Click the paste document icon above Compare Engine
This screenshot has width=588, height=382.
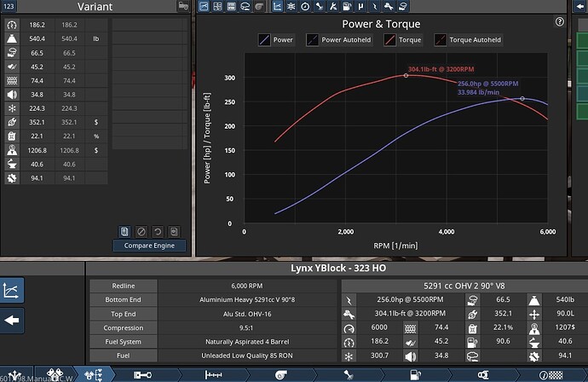pos(174,232)
